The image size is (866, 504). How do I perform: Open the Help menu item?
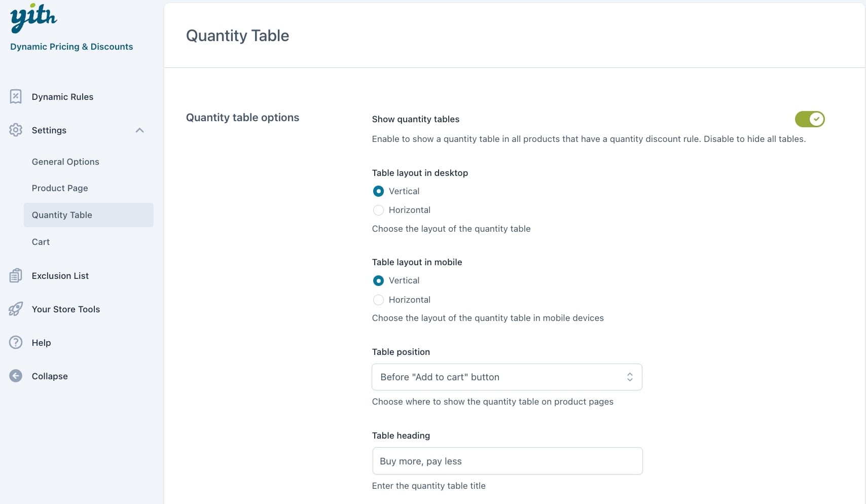(x=41, y=343)
